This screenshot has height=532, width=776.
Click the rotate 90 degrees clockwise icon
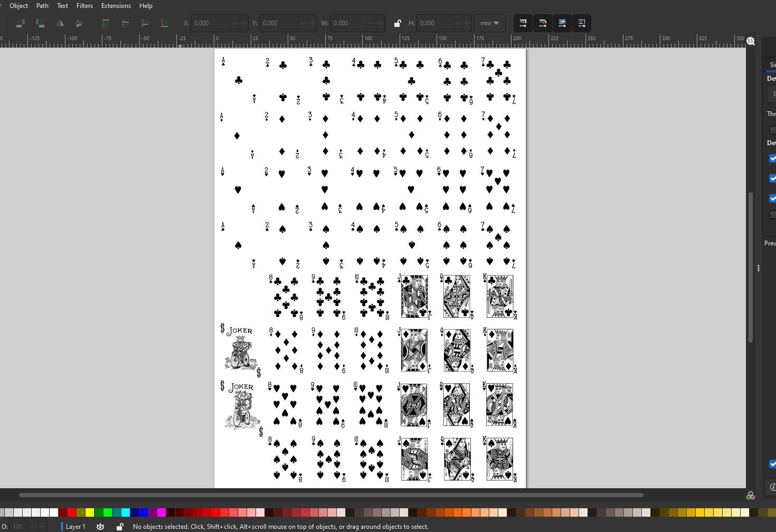(40, 23)
